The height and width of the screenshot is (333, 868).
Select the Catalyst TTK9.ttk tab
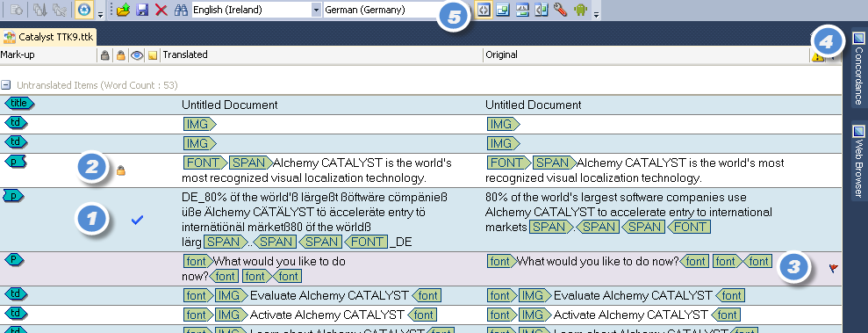(49, 37)
